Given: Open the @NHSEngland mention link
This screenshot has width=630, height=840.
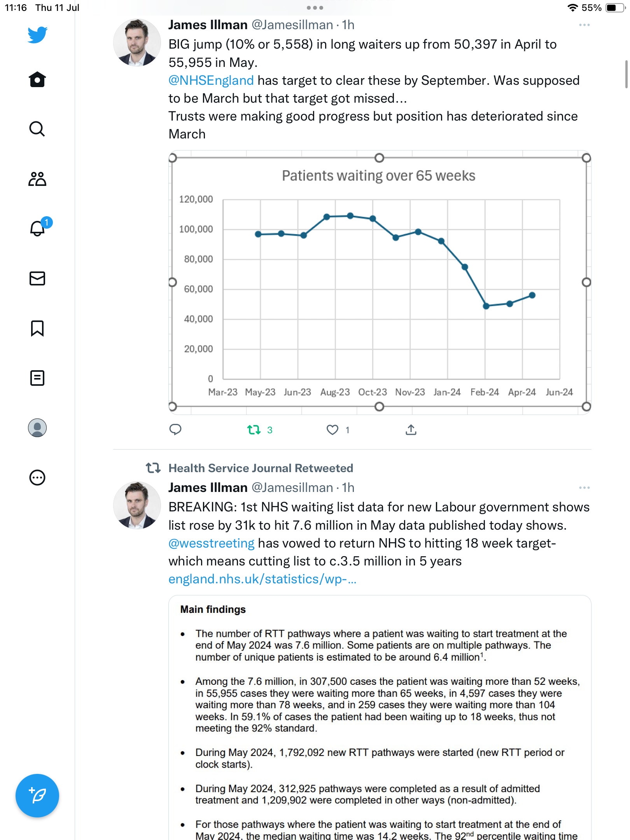Looking at the screenshot, I should click(x=211, y=80).
